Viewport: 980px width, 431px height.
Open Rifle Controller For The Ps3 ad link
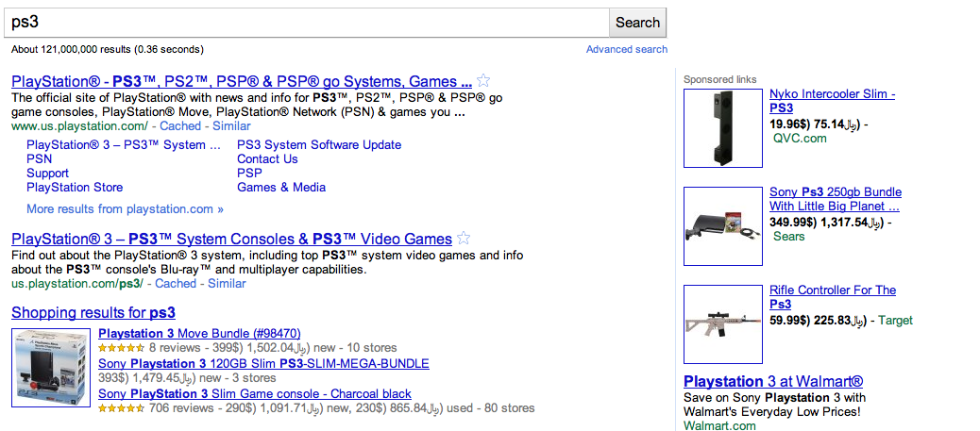pos(833,297)
